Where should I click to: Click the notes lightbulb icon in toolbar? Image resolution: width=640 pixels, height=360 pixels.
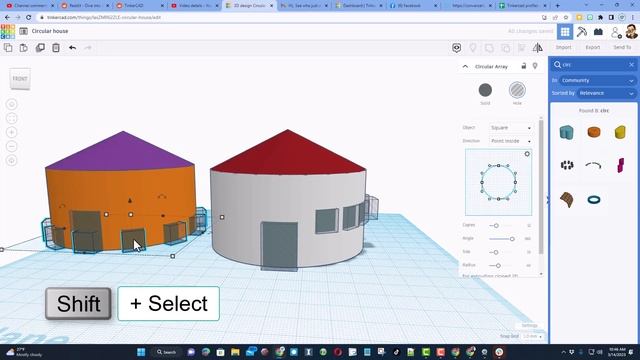click(473, 48)
